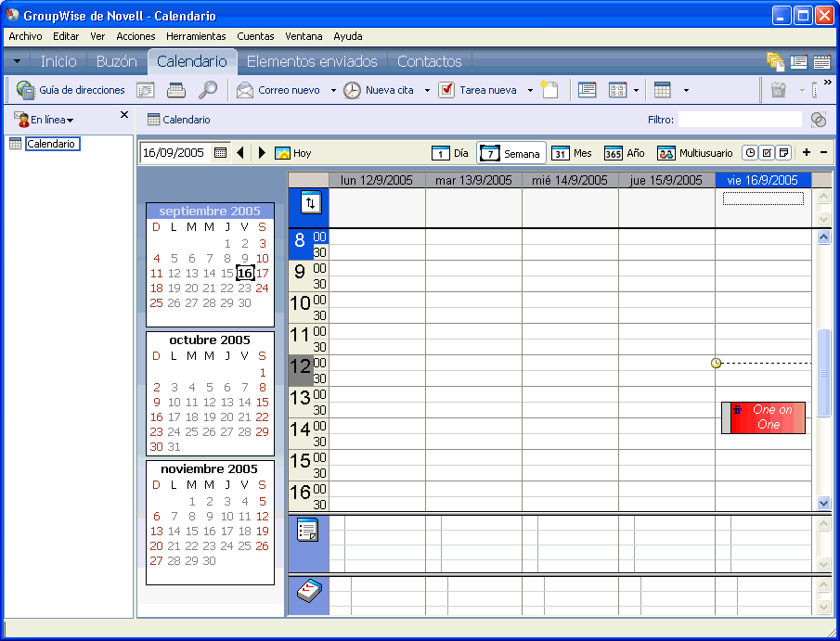Image resolution: width=840 pixels, height=641 pixels.
Task: Toggle notes display icon
Action: 783,153
